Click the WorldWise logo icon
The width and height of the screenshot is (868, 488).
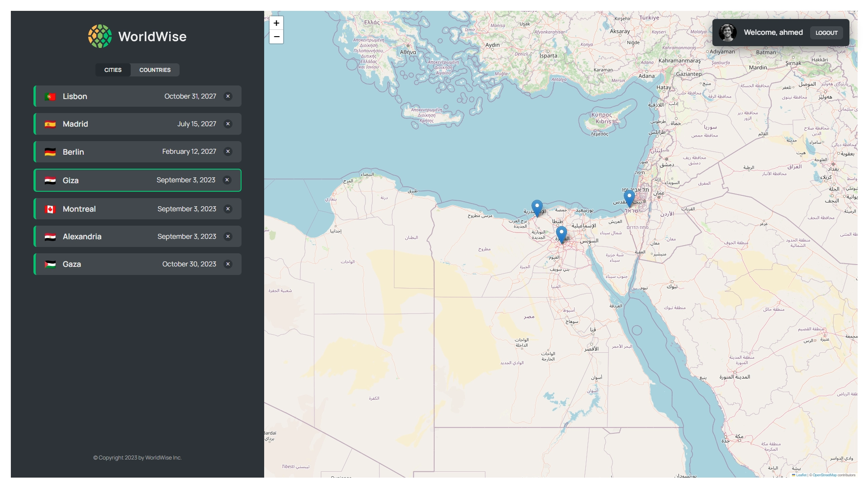pos(100,36)
